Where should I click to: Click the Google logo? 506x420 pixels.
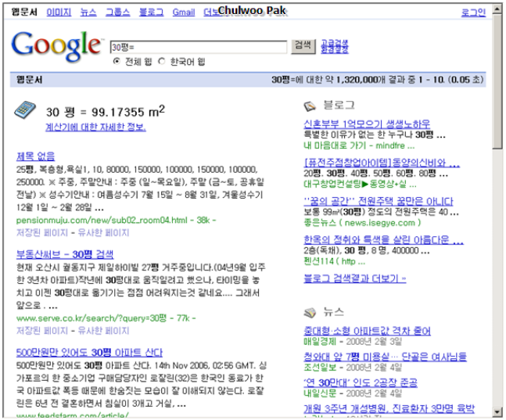(x=56, y=46)
